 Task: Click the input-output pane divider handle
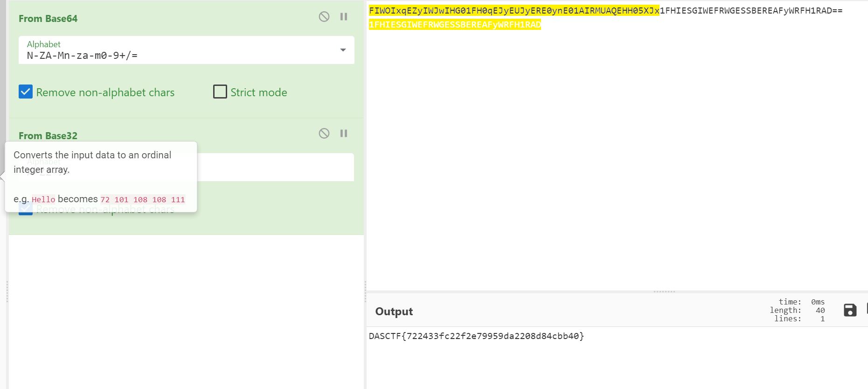tap(665, 291)
